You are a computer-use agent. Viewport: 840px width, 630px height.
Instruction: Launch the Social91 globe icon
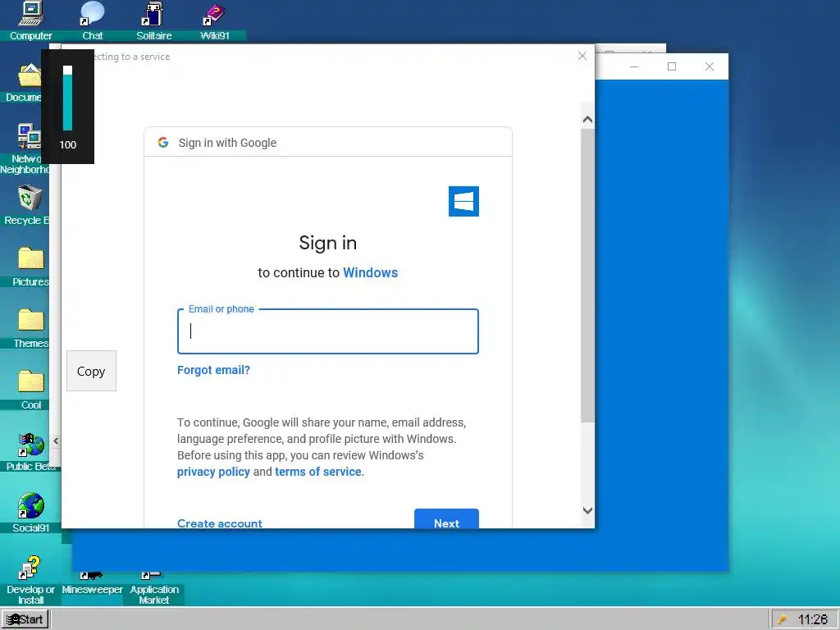30,513
